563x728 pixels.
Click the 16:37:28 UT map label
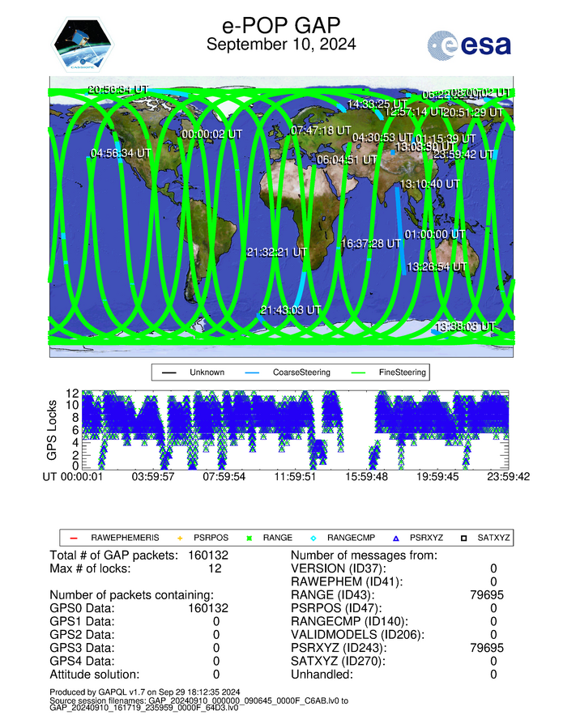(x=371, y=243)
